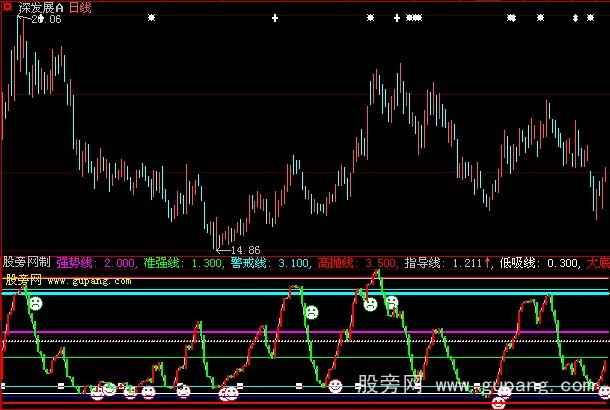The image size is (610, 410).
Task: Click the leftmost star marker above the chart
Action: 152,18
